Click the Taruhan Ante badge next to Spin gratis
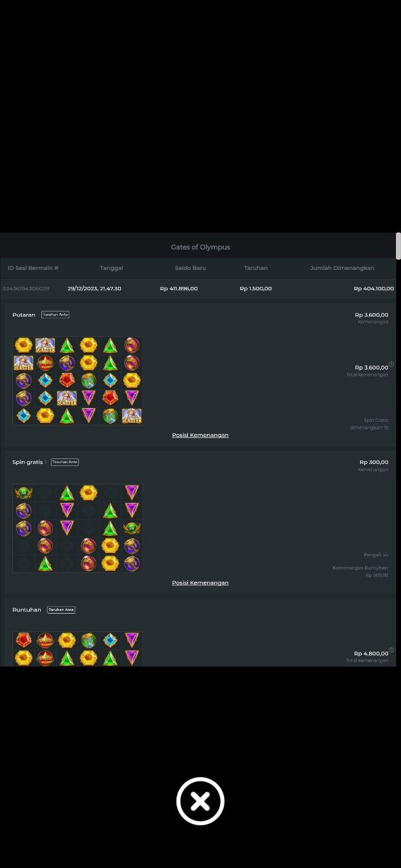The image size is (401, 868). click(x=64, y=462)
